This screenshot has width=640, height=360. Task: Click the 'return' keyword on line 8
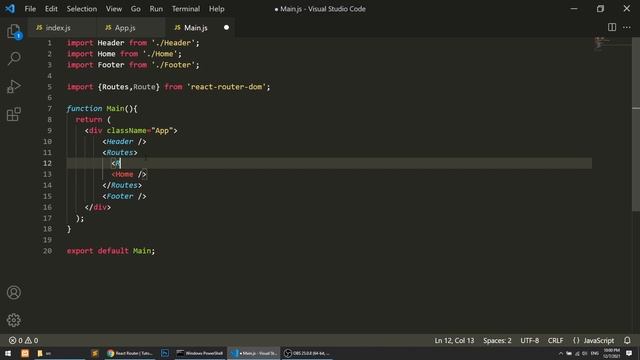click(89, 120)
